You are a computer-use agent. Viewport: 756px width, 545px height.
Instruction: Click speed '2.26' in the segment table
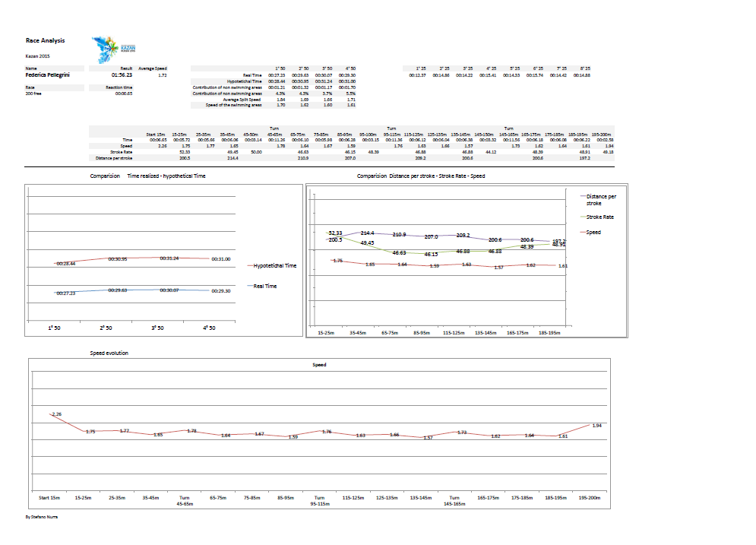[x=163, y=146]
